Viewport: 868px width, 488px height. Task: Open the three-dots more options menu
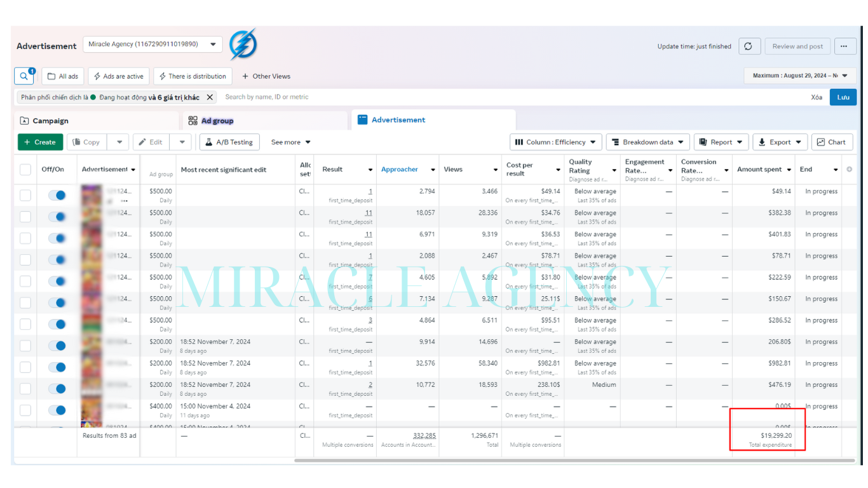pos(844,46)
